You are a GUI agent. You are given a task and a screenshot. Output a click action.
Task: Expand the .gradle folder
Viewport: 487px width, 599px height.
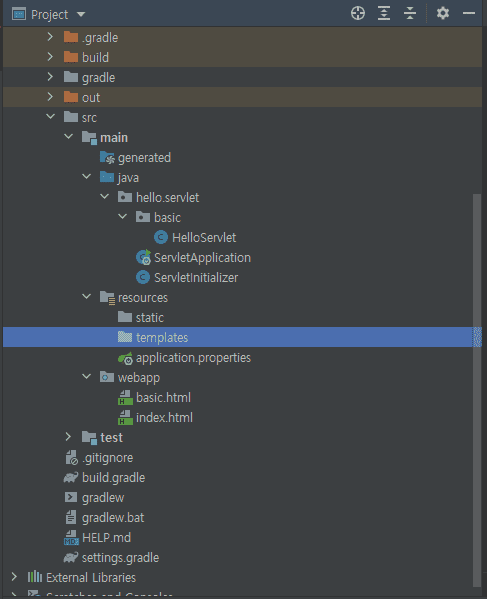[x=50, y=37]
